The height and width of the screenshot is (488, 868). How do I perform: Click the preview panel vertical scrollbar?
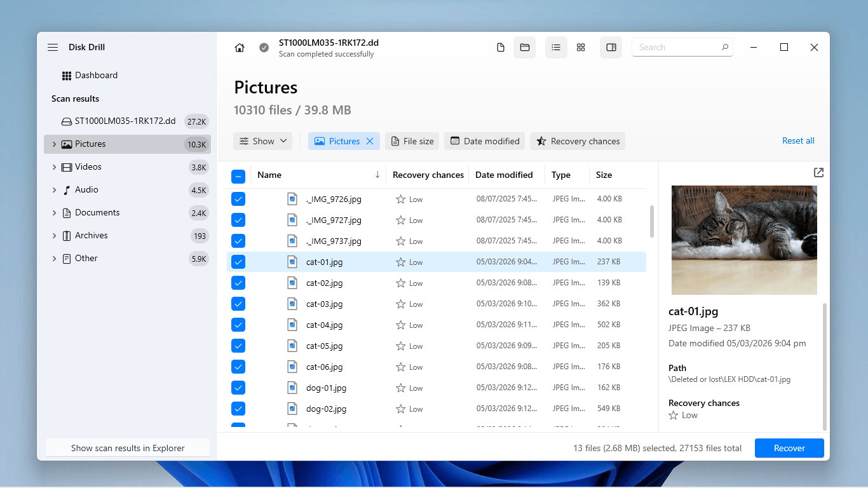(x=825, y=367)
